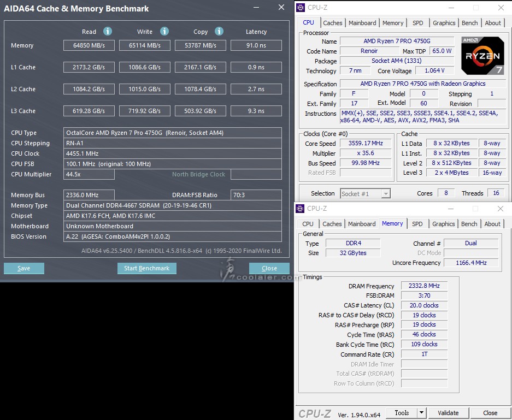Click the Memory Type DDR4-4667 field
This screenshot has width=512, height=420.
click(x=173, y=205)
